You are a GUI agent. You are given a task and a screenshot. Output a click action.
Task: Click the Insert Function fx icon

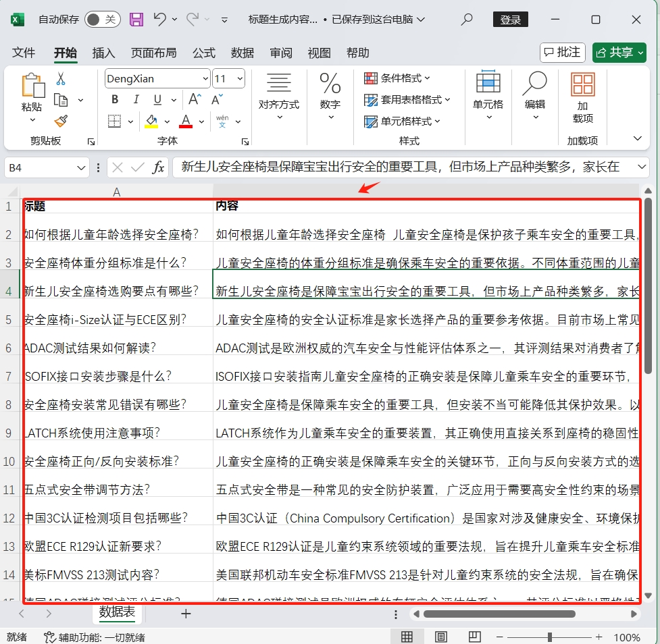click(158, 167)
